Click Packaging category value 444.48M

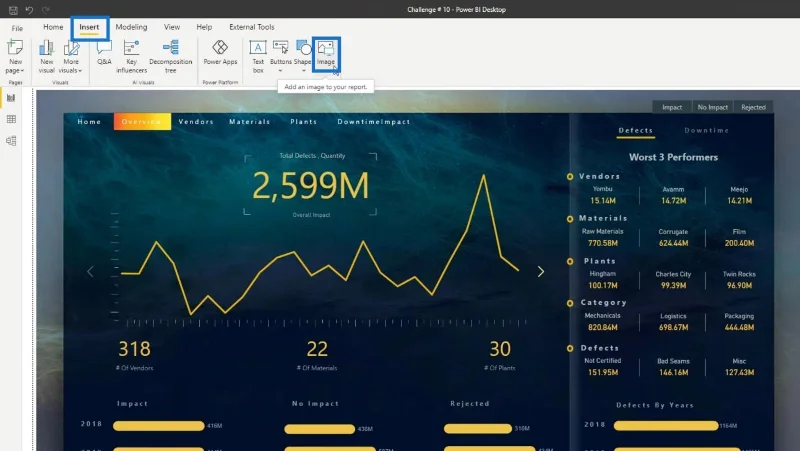click(739, 328)
